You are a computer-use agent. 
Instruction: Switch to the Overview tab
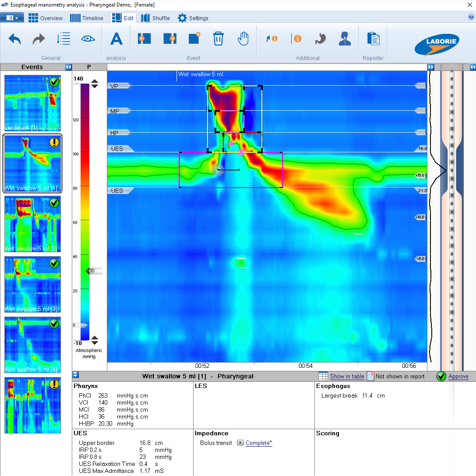click(x=46, y=18)
